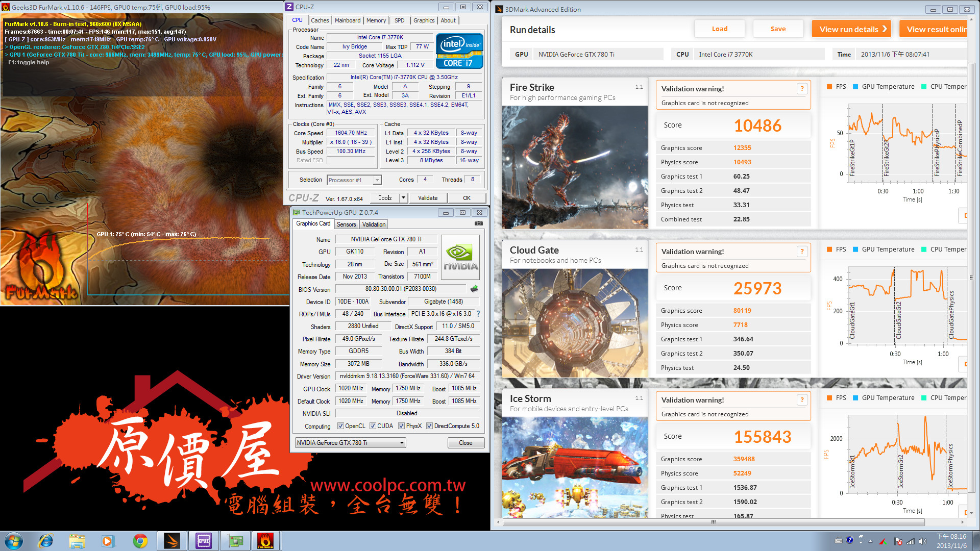Toggle the DirectCompute 5.0 checkbox
Screen dimensions: 980x551
tap(429, 426)
